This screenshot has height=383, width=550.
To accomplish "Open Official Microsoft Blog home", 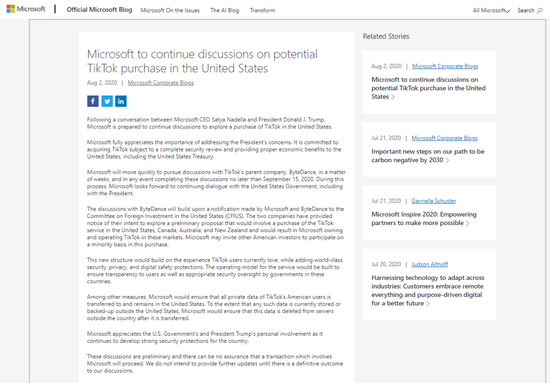I will coord(99,10).
